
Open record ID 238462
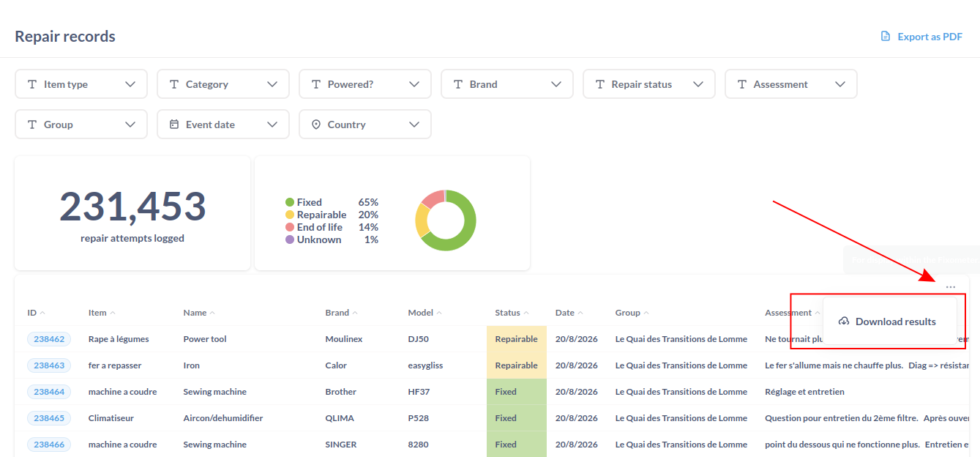pyautogui.click(x=49, y=339)
